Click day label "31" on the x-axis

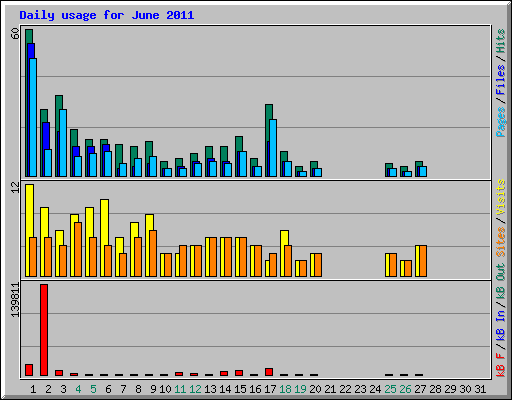pos(480,389)
